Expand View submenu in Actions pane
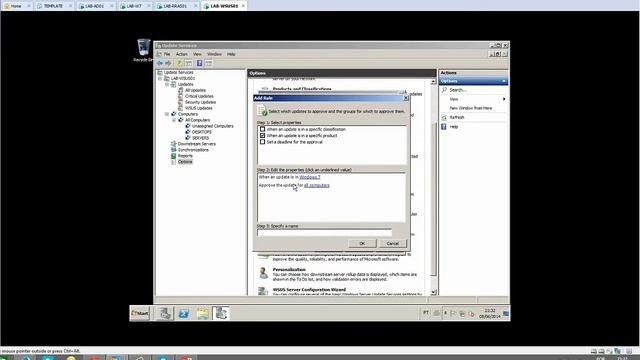 click(x=504, y=99)
